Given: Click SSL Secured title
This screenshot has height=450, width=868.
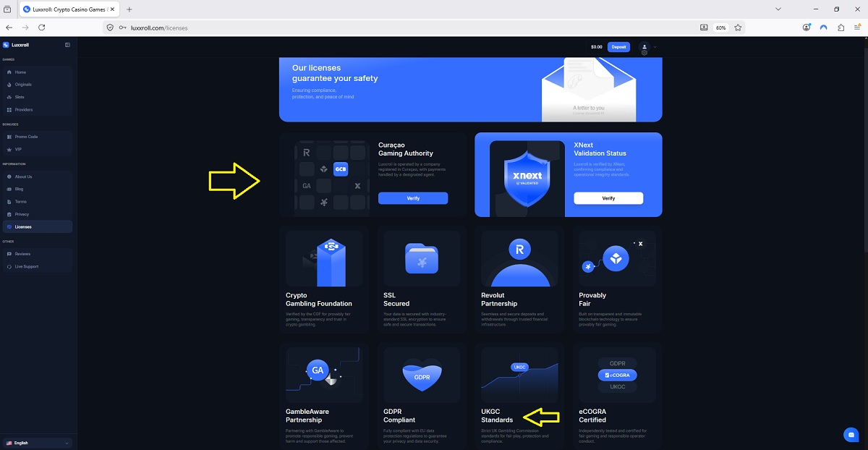Looking at the screenshot, I should [x=396, y=300].
